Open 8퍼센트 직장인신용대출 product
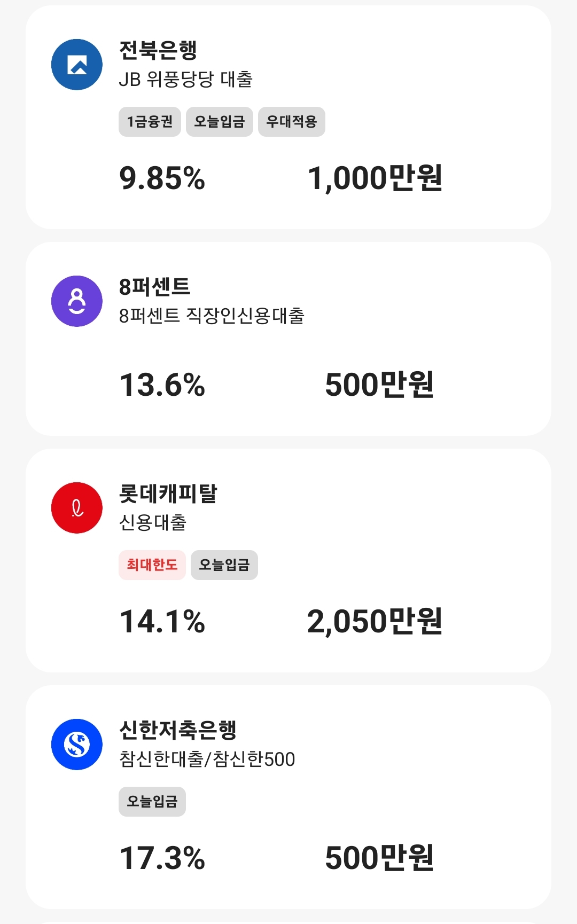 (212, 316)
